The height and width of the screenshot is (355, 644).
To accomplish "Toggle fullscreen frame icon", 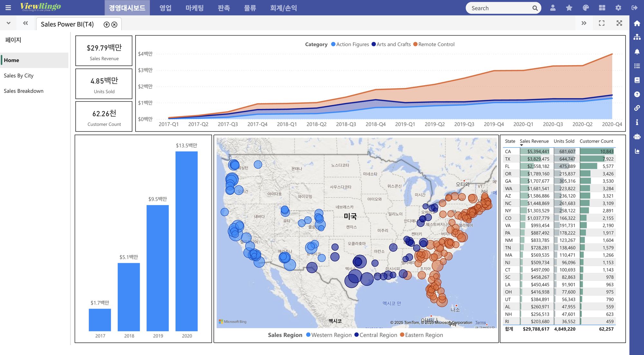I will pyautogui.click(x=601, y=23).
